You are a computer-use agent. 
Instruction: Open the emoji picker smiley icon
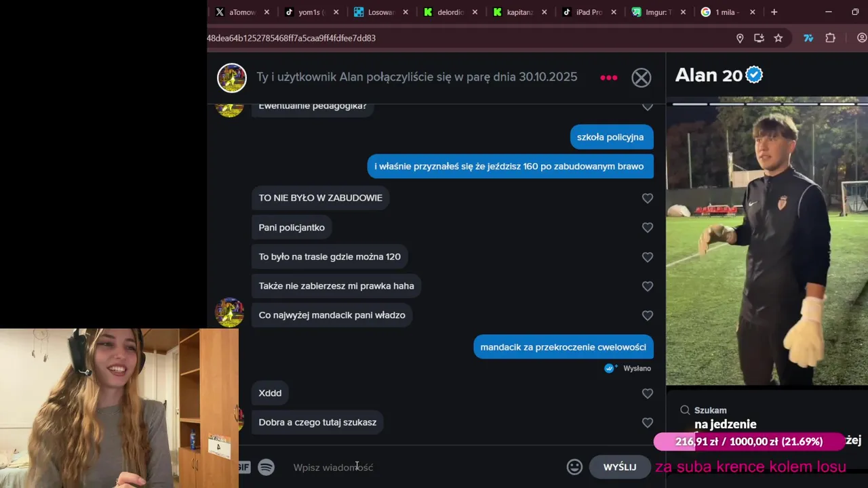[574, 467]
